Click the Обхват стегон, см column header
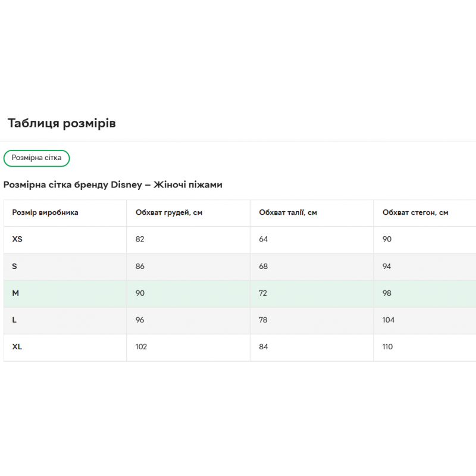Image resolution: width=476 pixels, height=476 pixels. pyautogui.click(x=415, y=212)
